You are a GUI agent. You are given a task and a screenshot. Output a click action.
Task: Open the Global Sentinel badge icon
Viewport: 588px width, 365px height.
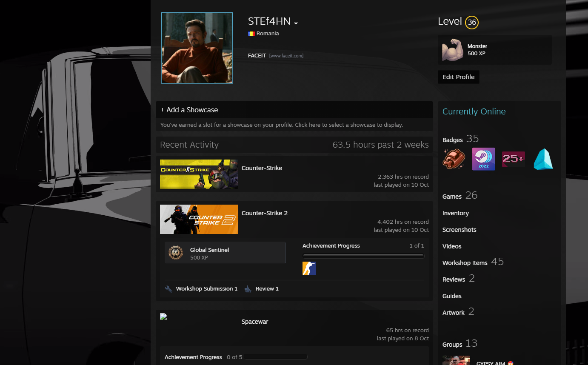(x=176, y=253)
